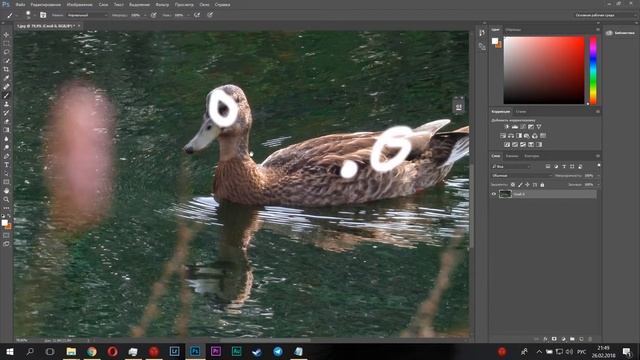Select the Rectangular Marquee tool
640x360 pixels.
6,44
